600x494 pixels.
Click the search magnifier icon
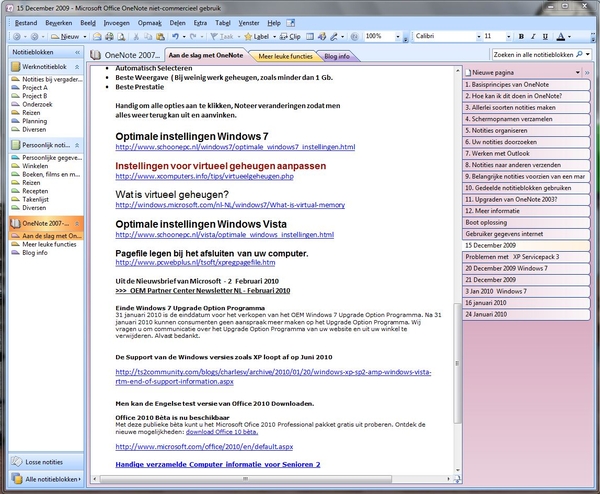coord(579,54)
